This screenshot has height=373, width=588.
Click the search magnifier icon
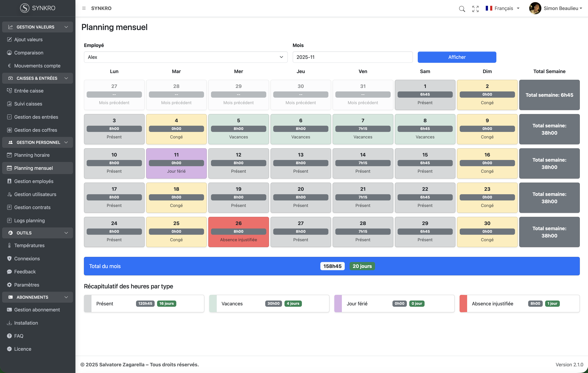point(462,8)
